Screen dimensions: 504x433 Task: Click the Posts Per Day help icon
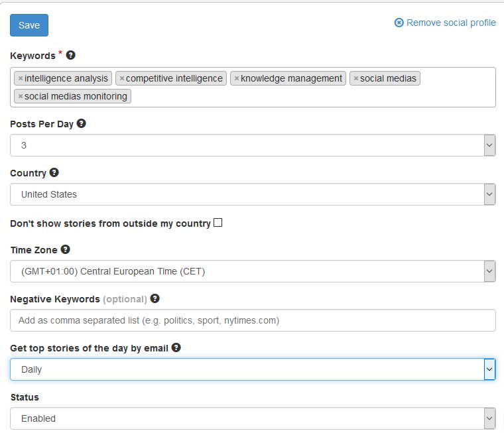[x=82, y=123]
